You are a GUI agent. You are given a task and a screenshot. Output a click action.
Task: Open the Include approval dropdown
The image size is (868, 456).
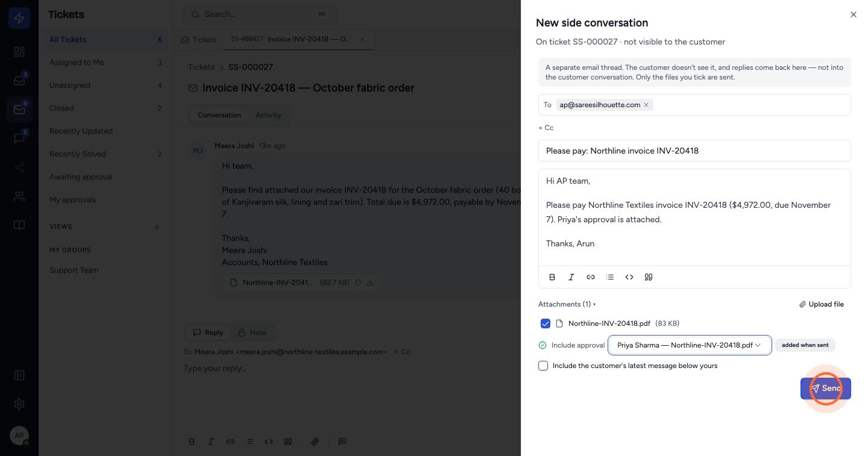[x=690, y=345]
